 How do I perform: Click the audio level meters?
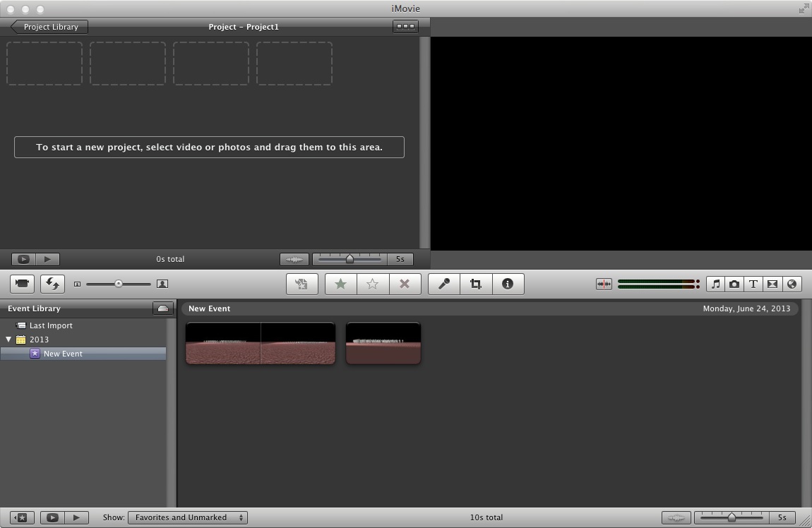click(658, 284)
